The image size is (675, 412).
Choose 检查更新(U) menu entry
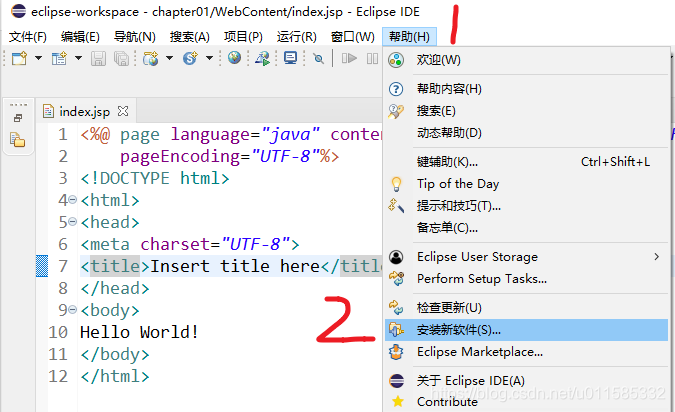coord(526,308)
